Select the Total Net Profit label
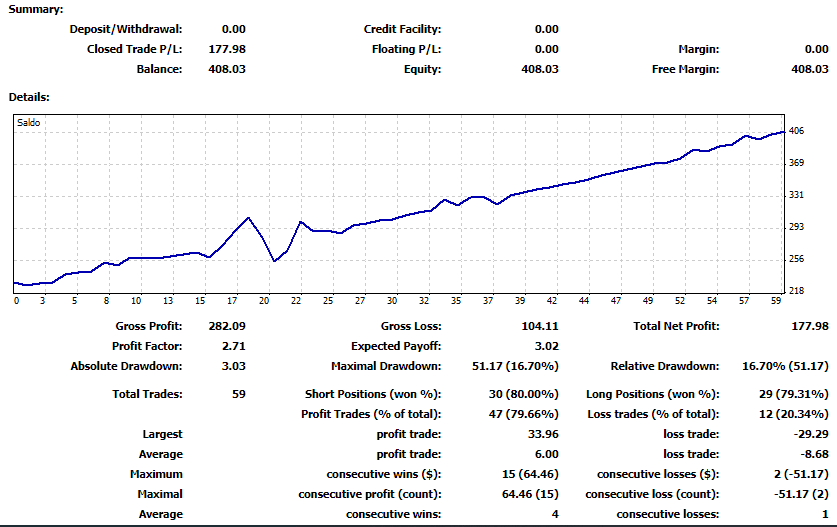The image size is (837, 527). coord(676,326)
